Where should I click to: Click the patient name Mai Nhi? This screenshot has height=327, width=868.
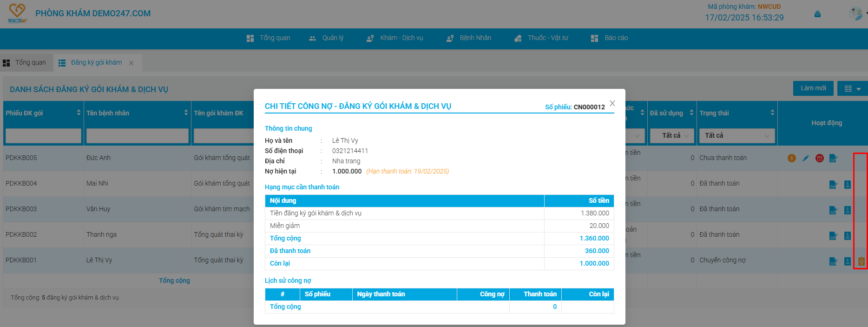pos(97,184)
